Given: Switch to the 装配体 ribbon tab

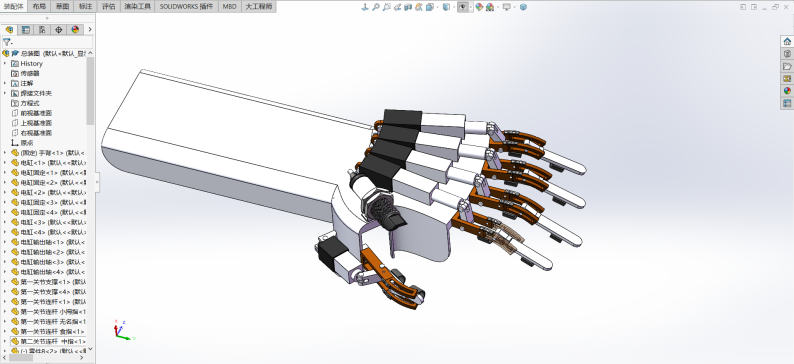Looking at the screenshot, I should 14,7.
